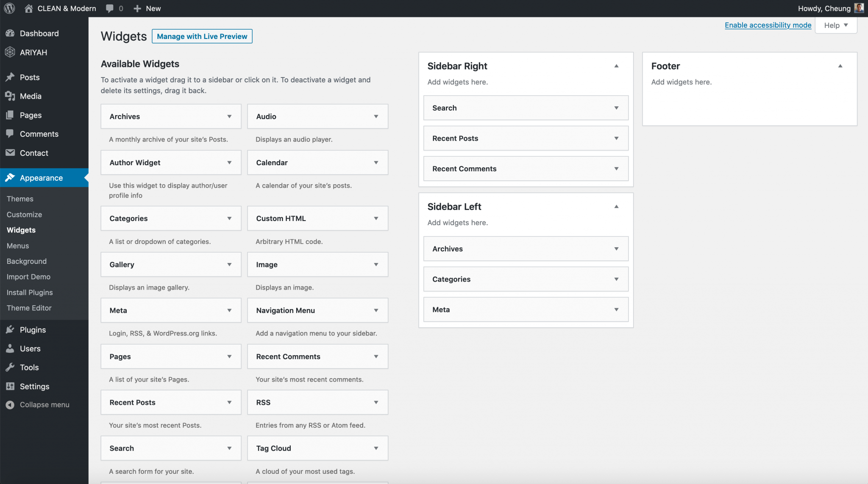The height and width of the screenshot is (484, 868).
Task: Click the Manage with Live Preview button
Action: [202, 36]
